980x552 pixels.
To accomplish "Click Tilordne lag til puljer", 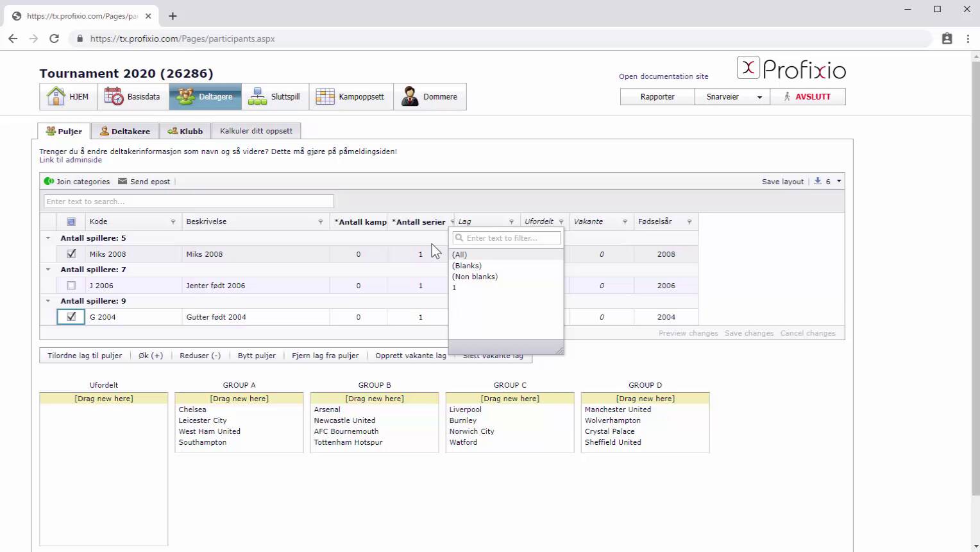I will coord(85,356).
